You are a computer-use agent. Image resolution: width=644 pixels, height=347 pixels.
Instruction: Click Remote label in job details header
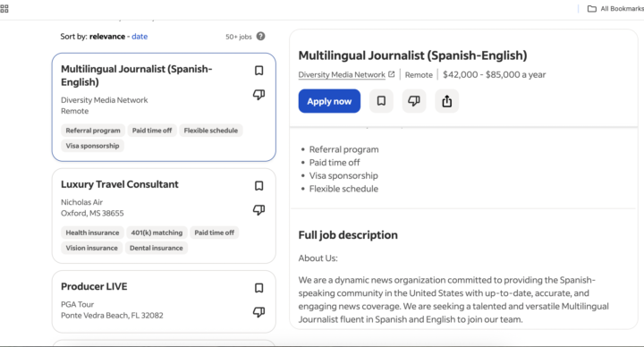click(419, 75)
